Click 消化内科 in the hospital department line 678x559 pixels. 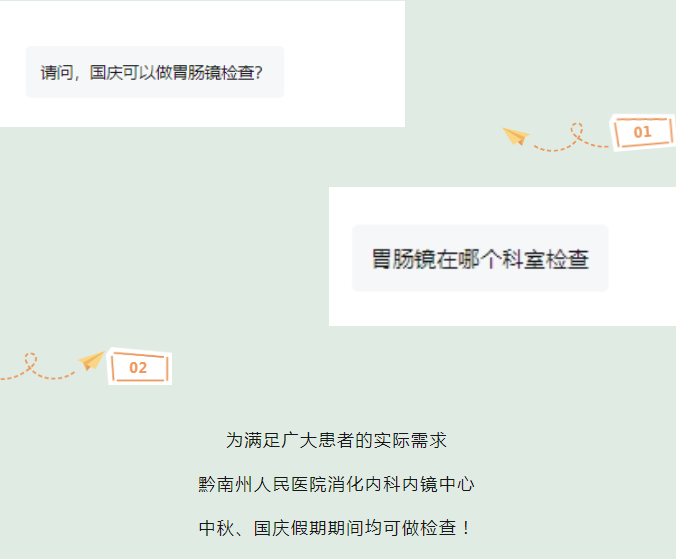pos(364,484)
